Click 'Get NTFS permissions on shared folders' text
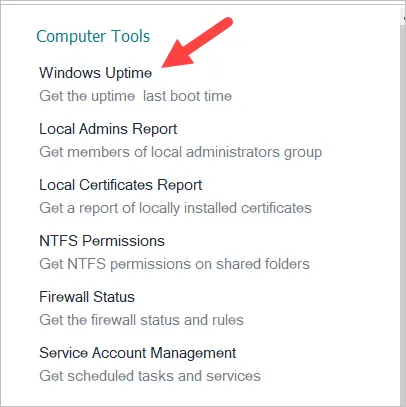The image size is (406, 407). click(174, 264)
